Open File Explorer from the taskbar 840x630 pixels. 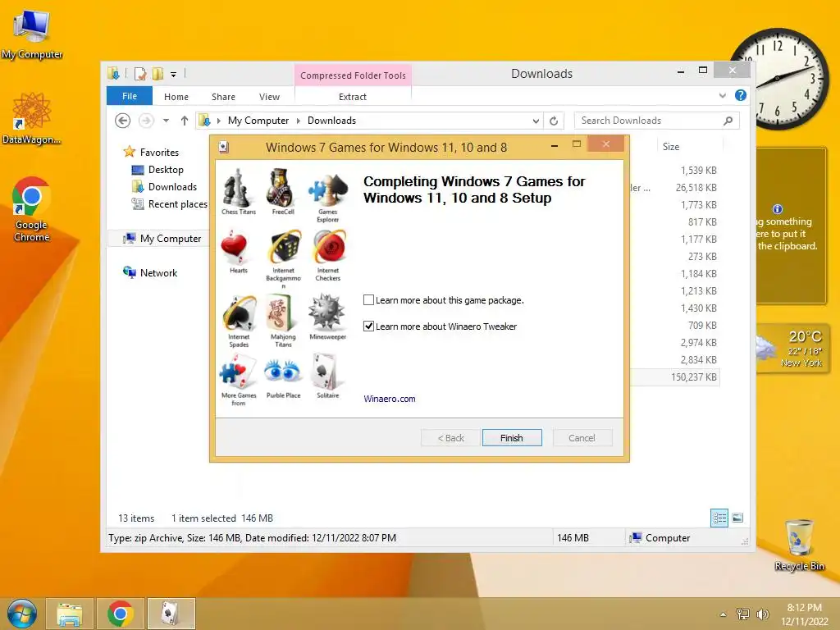pos(70,614)
